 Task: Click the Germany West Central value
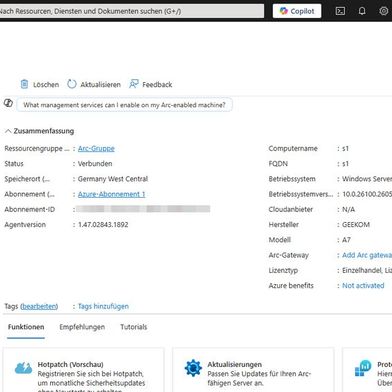(113, 179)
